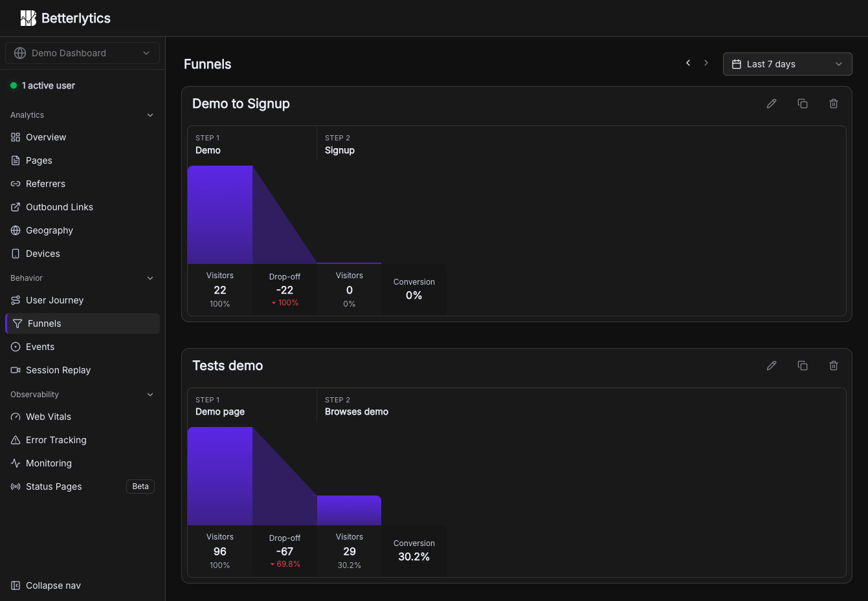Delete the Tests demo funnel
This screenshot has height=601, width=868.
coord(834,366)
